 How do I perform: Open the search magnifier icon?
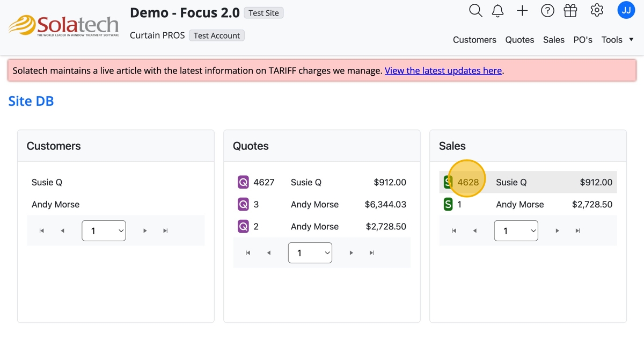tap(475, 11)
